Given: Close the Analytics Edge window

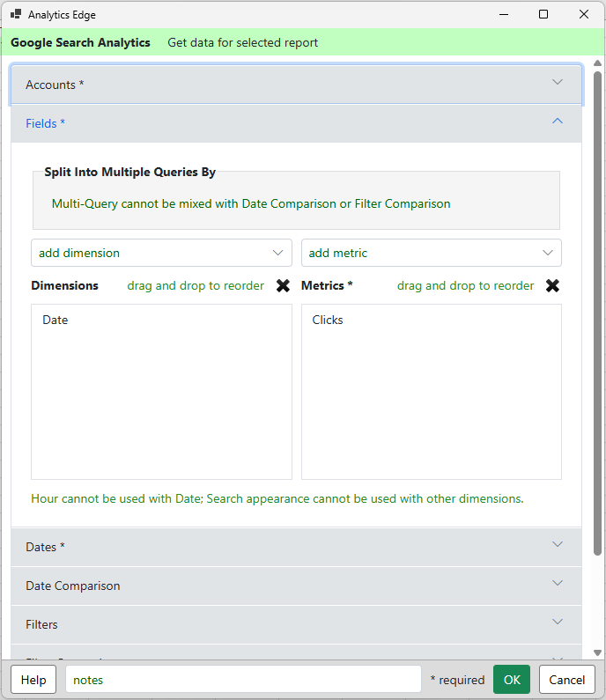Looking at the screenshot, I should click(584, 14).
